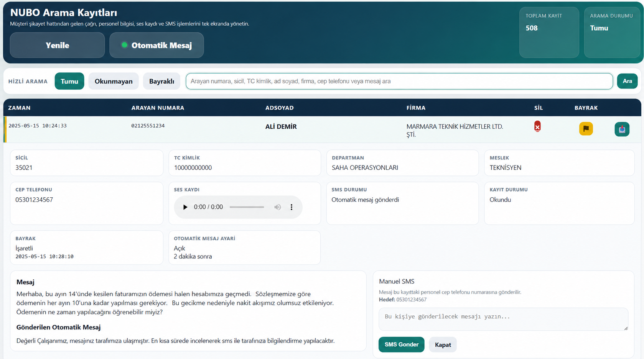
Task: Click the Yenile refresh button
Action: click(57, 45)
